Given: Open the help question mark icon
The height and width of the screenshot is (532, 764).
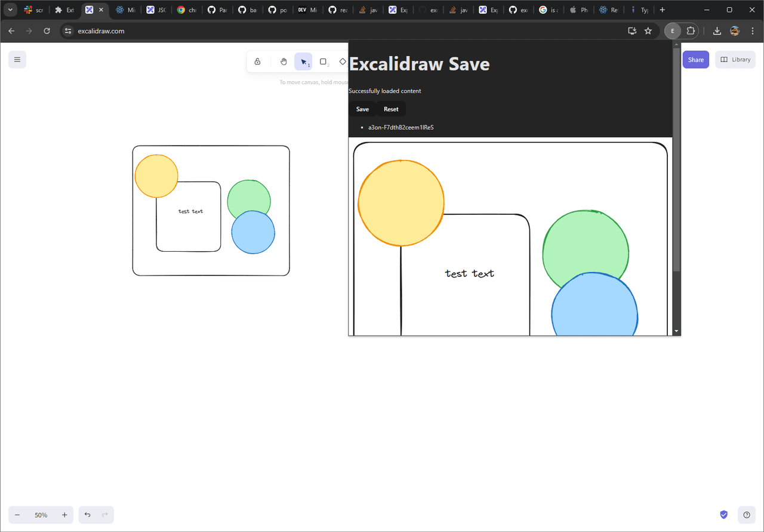Looking at the screenshot, I should tap(747, 515).
